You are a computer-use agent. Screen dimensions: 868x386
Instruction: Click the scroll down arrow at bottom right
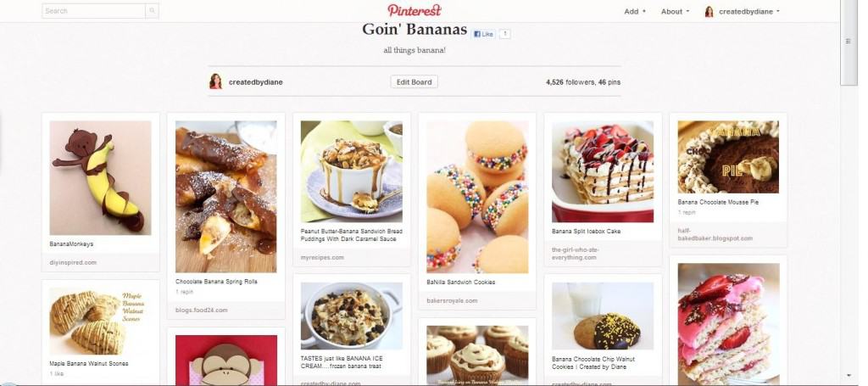pos(848,376)
